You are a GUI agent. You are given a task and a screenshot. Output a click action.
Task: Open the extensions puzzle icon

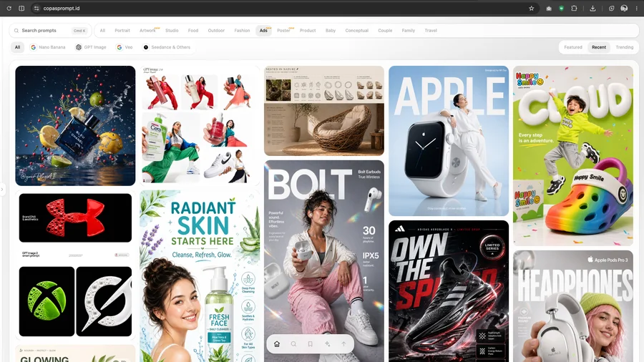[x=574, y=8]
